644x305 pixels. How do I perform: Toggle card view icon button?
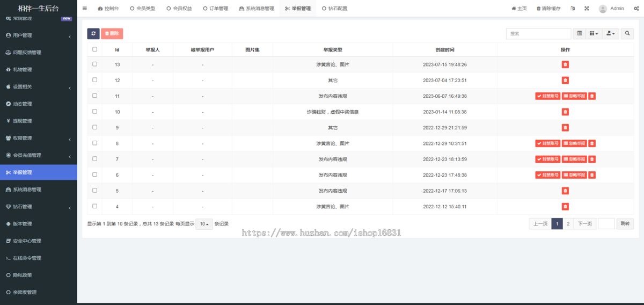tap(579, 33)
